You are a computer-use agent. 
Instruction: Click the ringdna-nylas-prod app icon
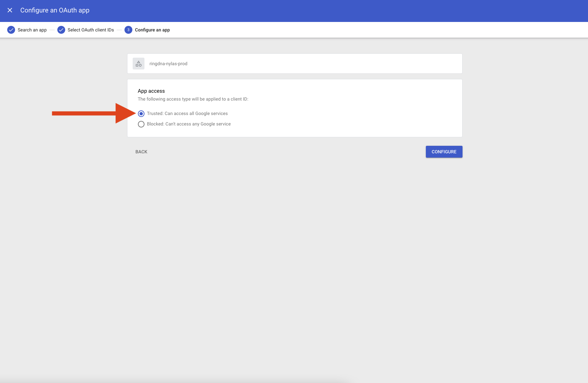139,64
